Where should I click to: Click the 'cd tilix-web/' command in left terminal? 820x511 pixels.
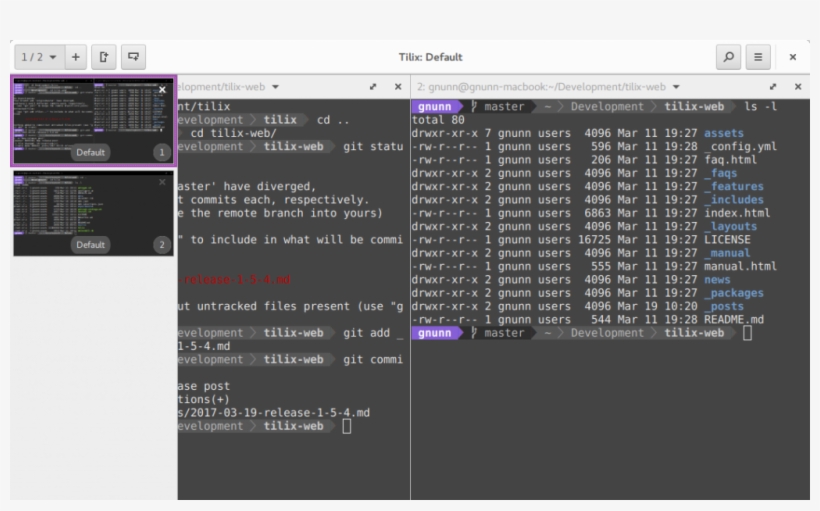233,133
